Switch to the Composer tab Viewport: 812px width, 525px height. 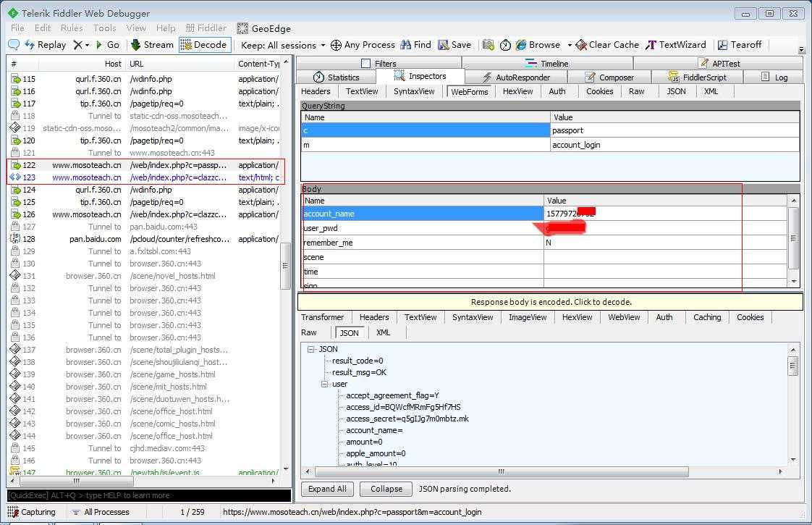609,77
